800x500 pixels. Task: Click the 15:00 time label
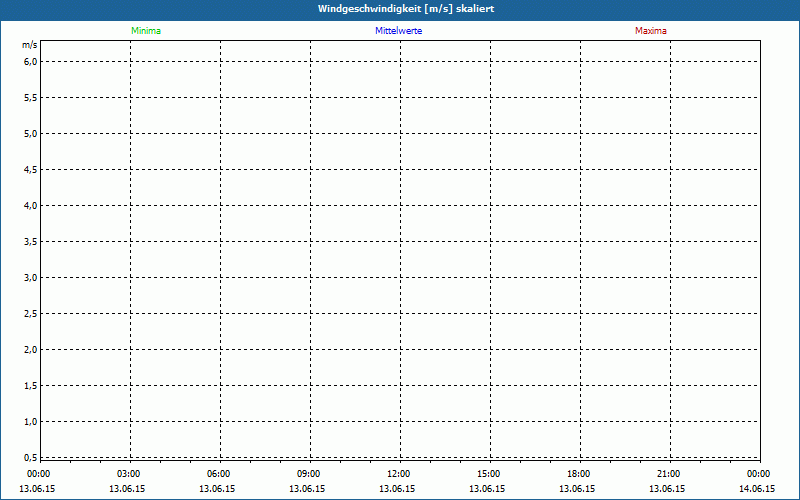489,474
